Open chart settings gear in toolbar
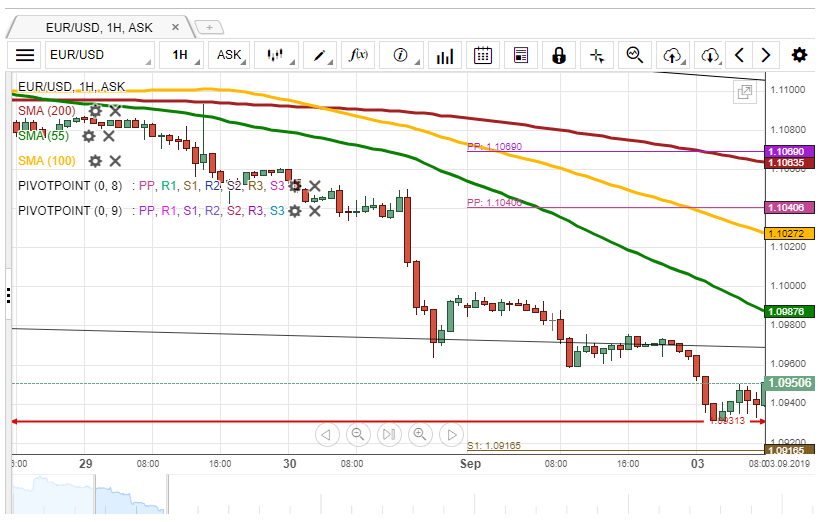Image resolution: width=829 pixels, height=522 pixels. [x=799, y=55]
